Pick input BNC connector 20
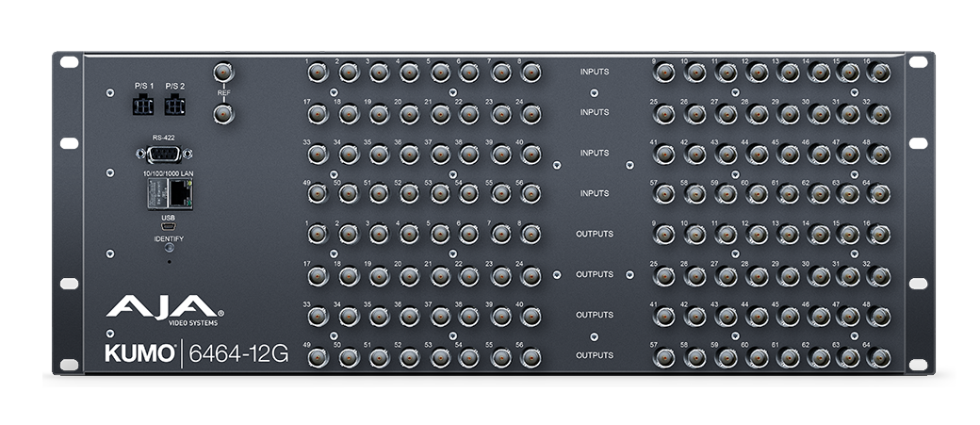The width and height of the screenshot is (980, 425). (x=409, y=114)
